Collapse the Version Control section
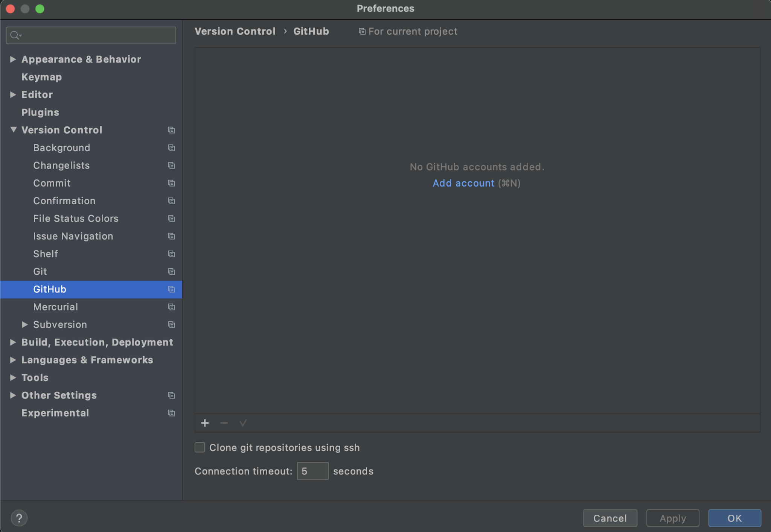The width and height of the screenshot is (771, 532). [x=13, y=129]
